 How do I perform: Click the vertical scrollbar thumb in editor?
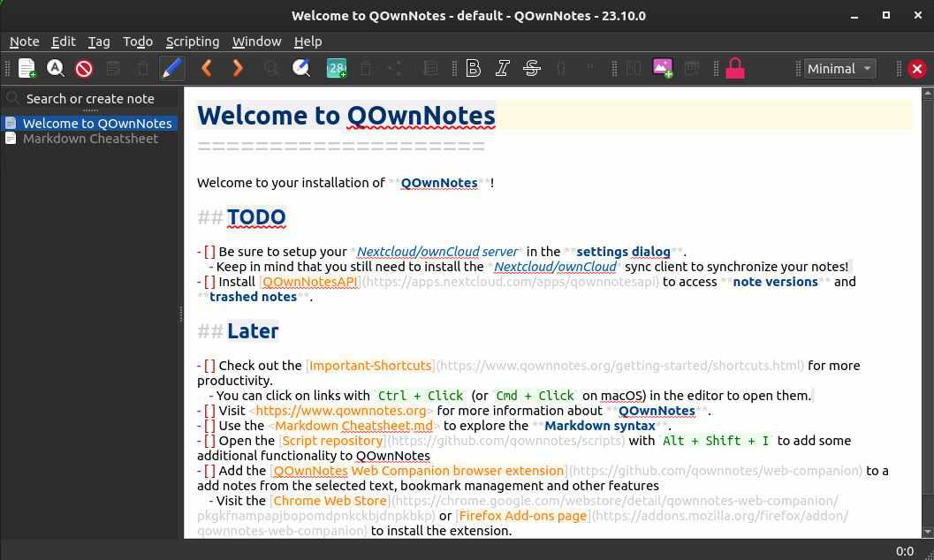(928, 296)
